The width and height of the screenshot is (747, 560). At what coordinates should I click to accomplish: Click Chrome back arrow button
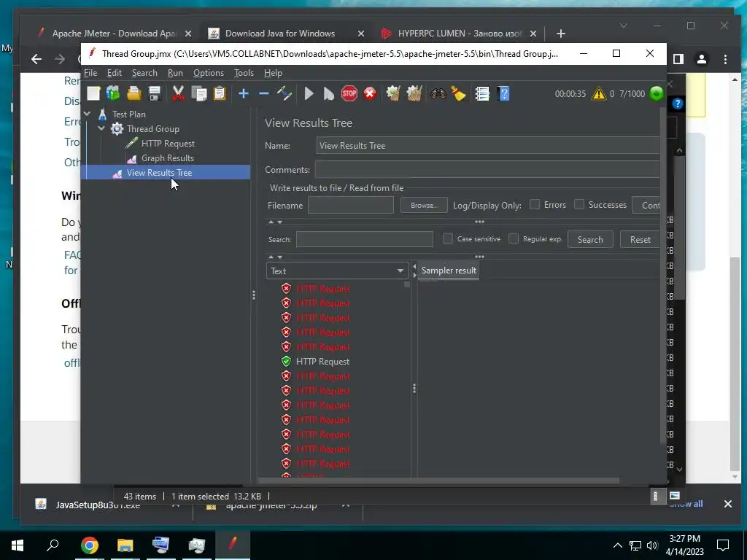[x=36, y=59]
